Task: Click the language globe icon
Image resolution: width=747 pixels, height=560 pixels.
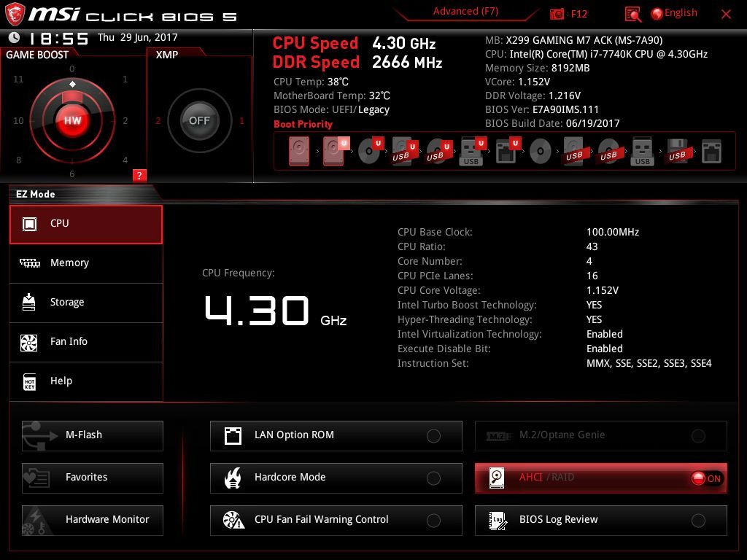Action: [x=657, y=14]
